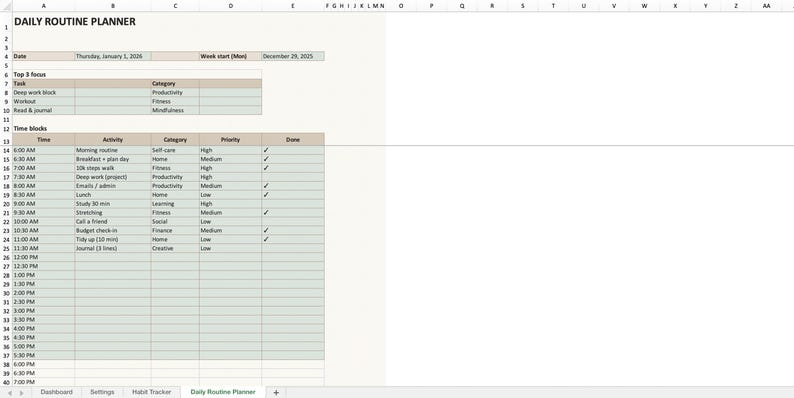Click the December 29, 2025 week start cell
This screenshot has height=398, width=794.
(x=293, y=56)
